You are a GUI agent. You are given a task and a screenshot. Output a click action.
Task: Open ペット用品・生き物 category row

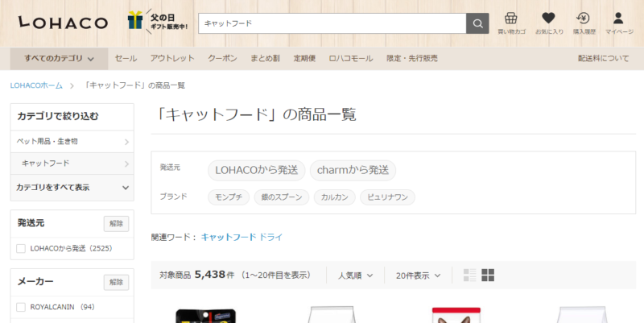(72, 142)
